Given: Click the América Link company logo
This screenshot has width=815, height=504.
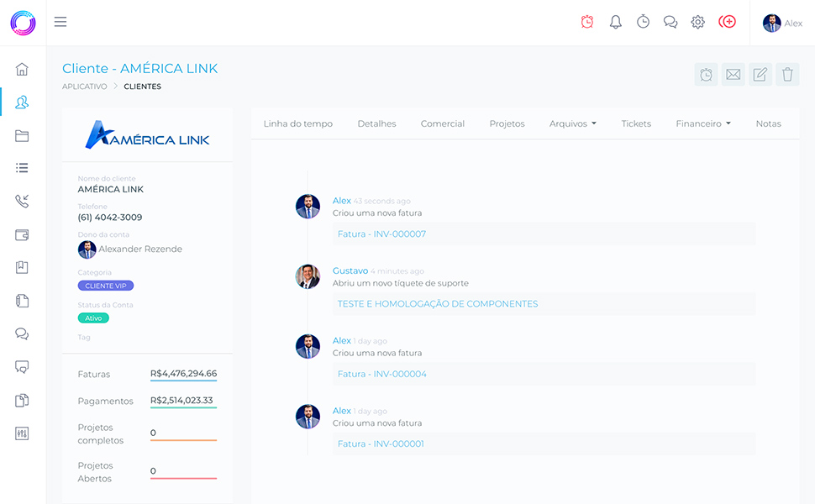Looking at the screenshot, I should coord(147,135).
